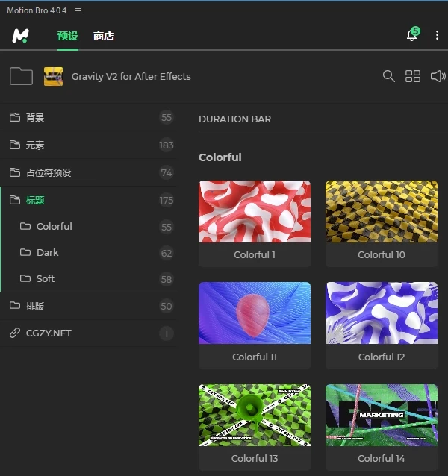Screen dimensions: 448x476
Task: Select the Colorful 11 preset thumbnail
Action: tap(255, 313)
